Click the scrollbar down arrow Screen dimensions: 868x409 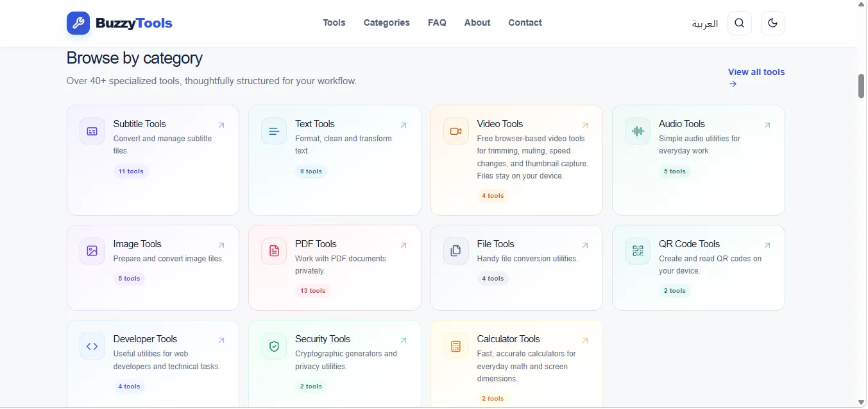[x=862, y=403]
